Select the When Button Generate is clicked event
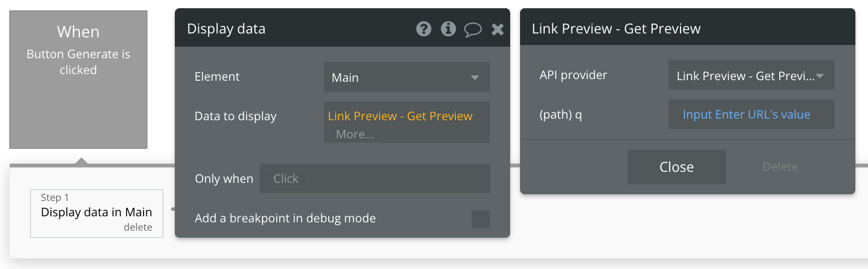The width and height of the screenshot is (868, 269). (x=78, y=80)
